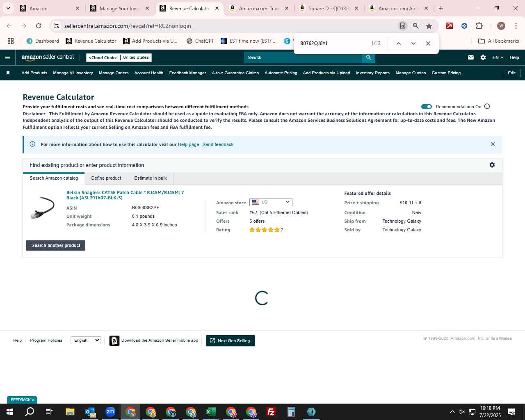Click the Recommendations info icon
The width and height of the screenshot is (525, 420).
(487, 107)
